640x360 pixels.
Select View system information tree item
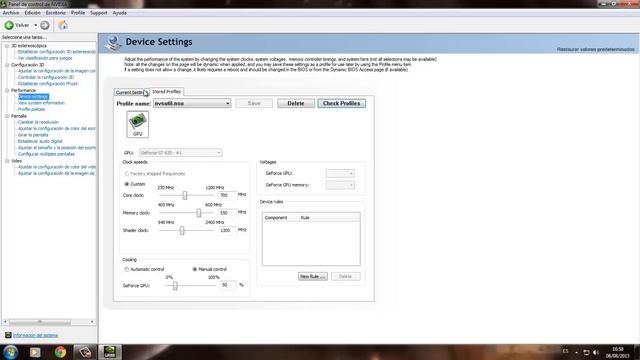(41, 103)
